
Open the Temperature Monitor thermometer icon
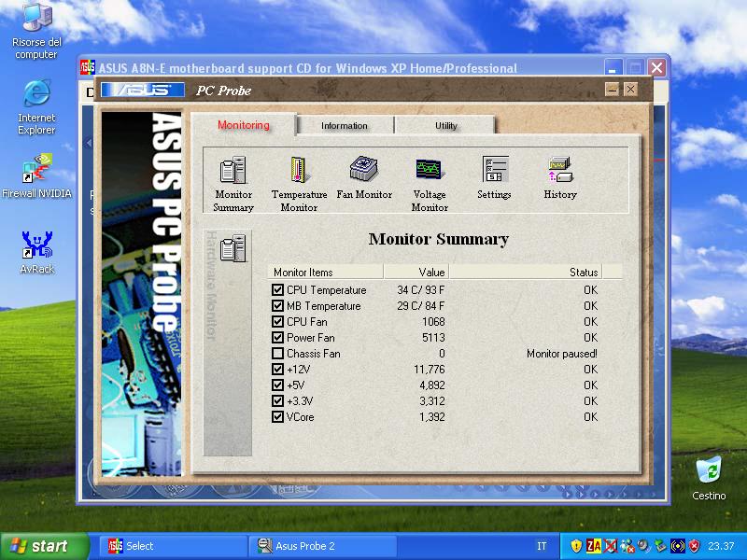click(299, 170)
